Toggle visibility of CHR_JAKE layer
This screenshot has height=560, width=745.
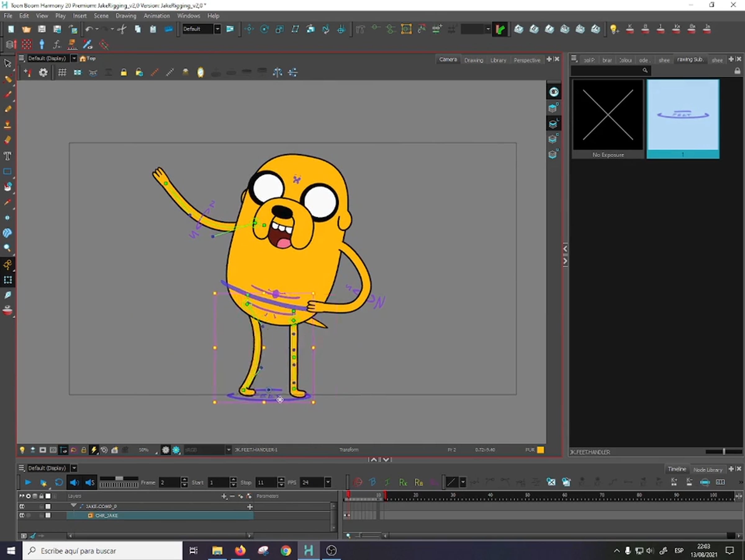[x=22, y=515]
